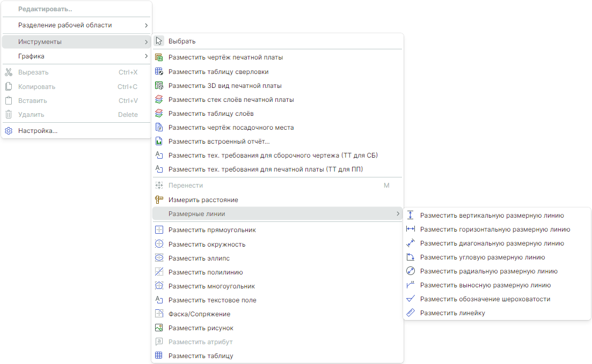Expand the Разделение рабочей области submenu
This screenshot has width=592, height=364.
click(x=146, y=25)
